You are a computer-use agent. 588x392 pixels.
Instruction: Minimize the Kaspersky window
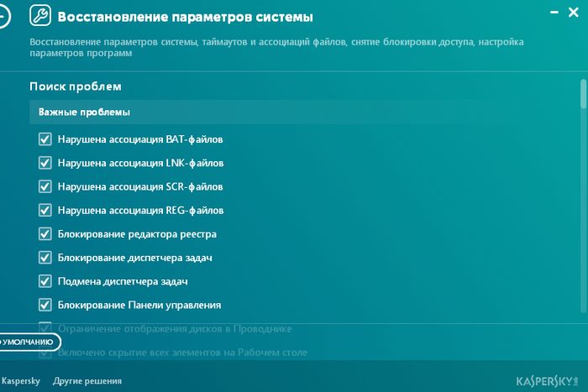tap(554, 13)
